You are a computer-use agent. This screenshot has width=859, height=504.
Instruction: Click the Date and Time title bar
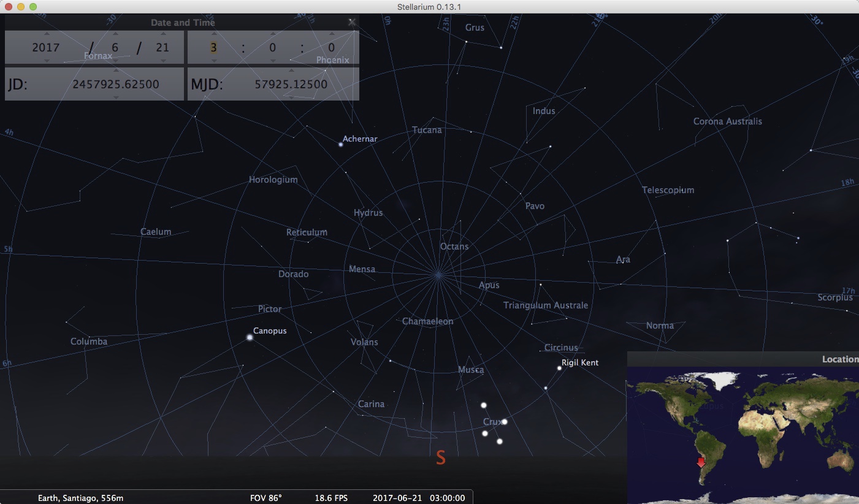(182, 22)
